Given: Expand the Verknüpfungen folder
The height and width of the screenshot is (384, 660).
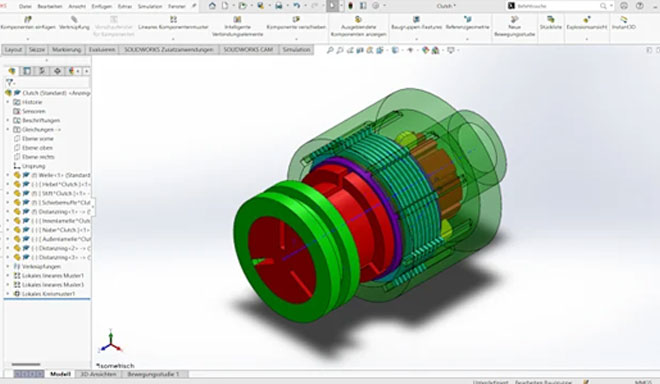Looking at the screenshot, I should tap(8, 266).
